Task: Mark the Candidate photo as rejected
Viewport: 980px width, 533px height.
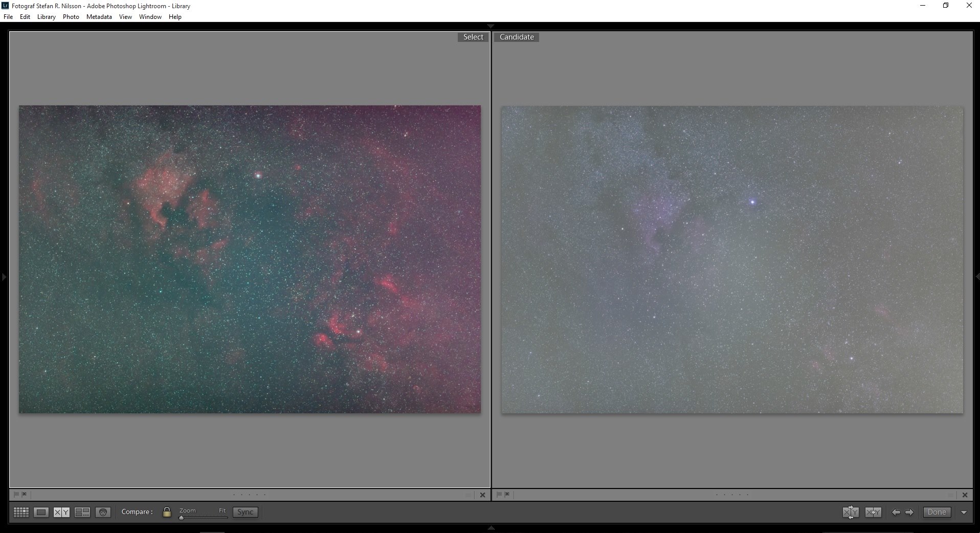Action: (507, 494)
